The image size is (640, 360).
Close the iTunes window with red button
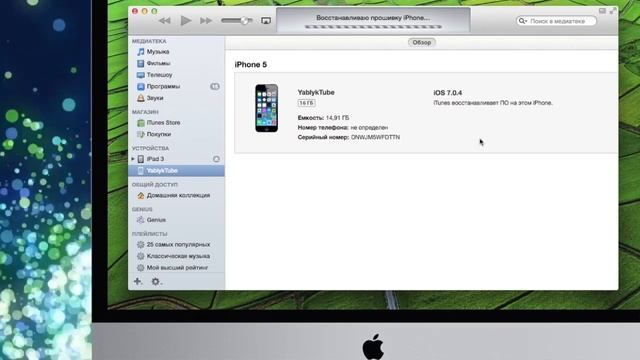pyautogui.click(x=135, y=11)
